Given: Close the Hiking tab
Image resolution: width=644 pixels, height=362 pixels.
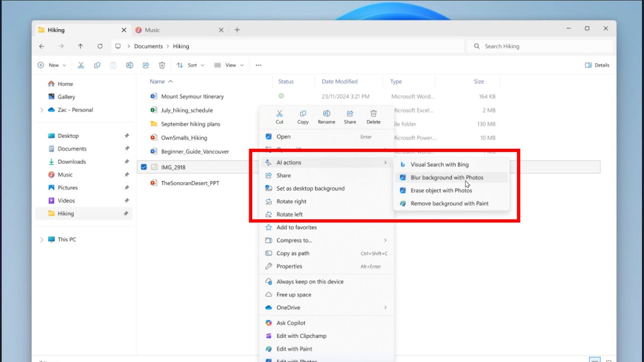Looking at the screenshot, I should pos(124,30).
